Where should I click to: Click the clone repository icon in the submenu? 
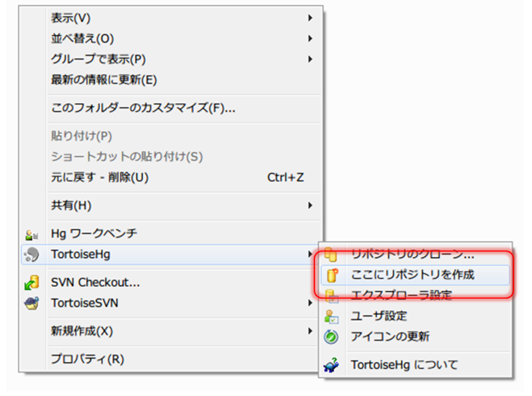(x=331, y=254)
